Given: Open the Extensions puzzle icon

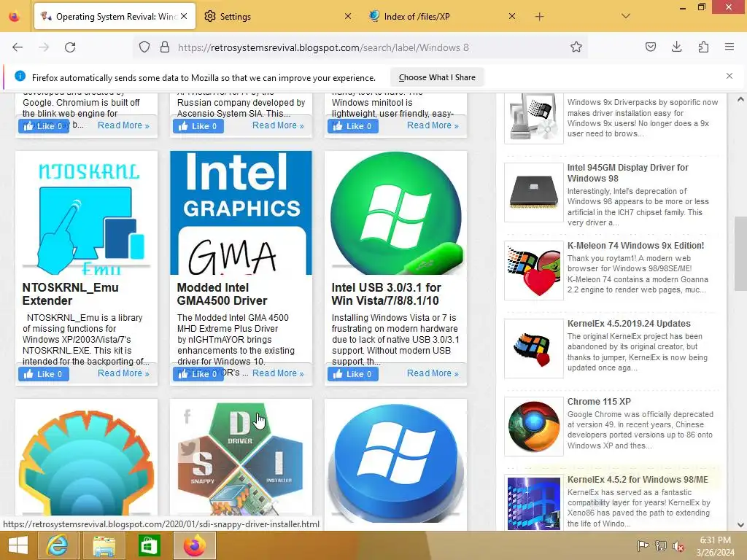Looking at the screenshot, I should 703,47.
